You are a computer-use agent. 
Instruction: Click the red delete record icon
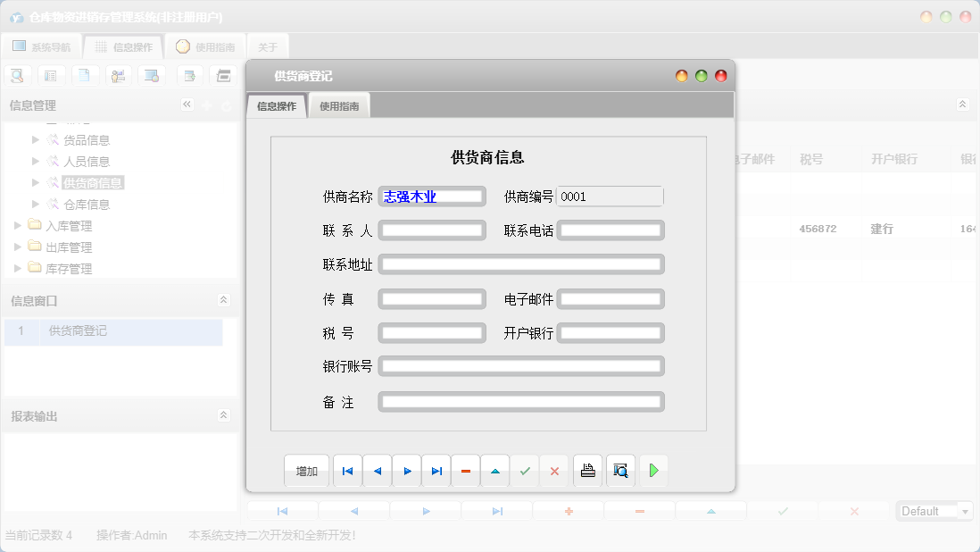click(465, 471)
